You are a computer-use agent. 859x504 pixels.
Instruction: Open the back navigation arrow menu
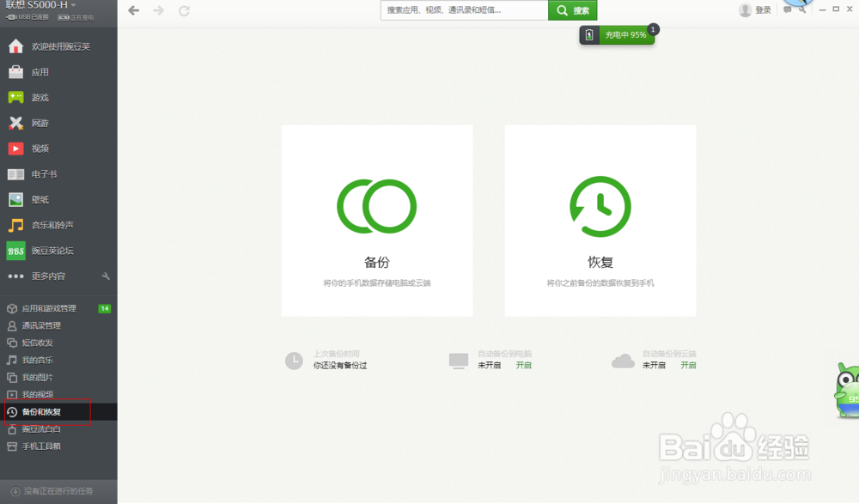click(133, 10)
